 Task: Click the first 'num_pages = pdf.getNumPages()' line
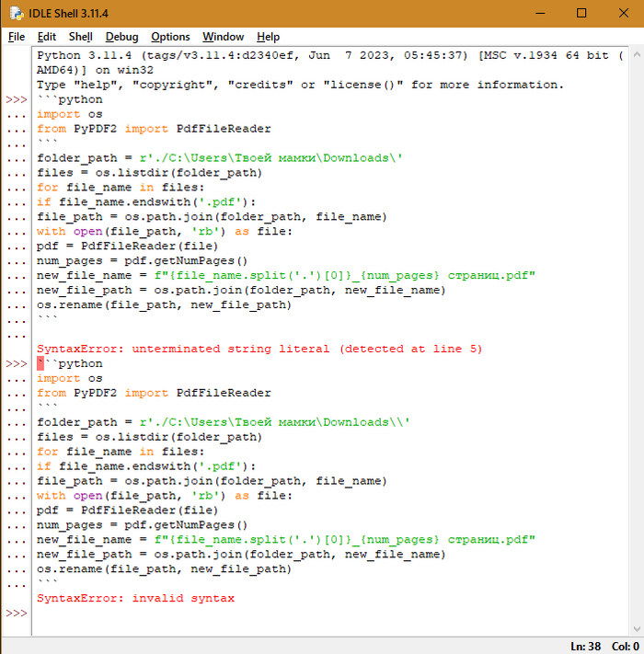(143, 260)
